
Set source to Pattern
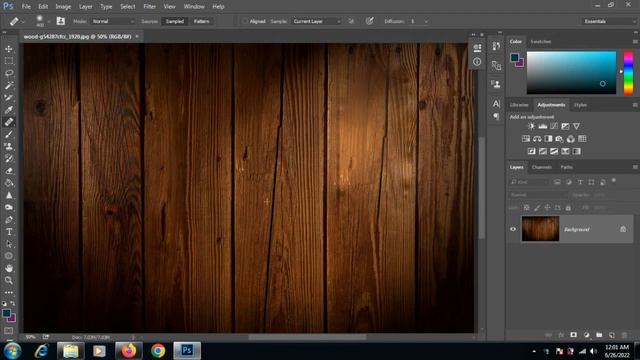(x=201, y=21)
